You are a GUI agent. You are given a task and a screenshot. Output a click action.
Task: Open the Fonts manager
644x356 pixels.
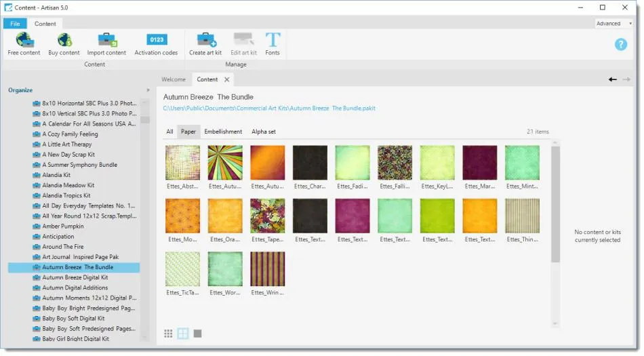click(273, 44)
